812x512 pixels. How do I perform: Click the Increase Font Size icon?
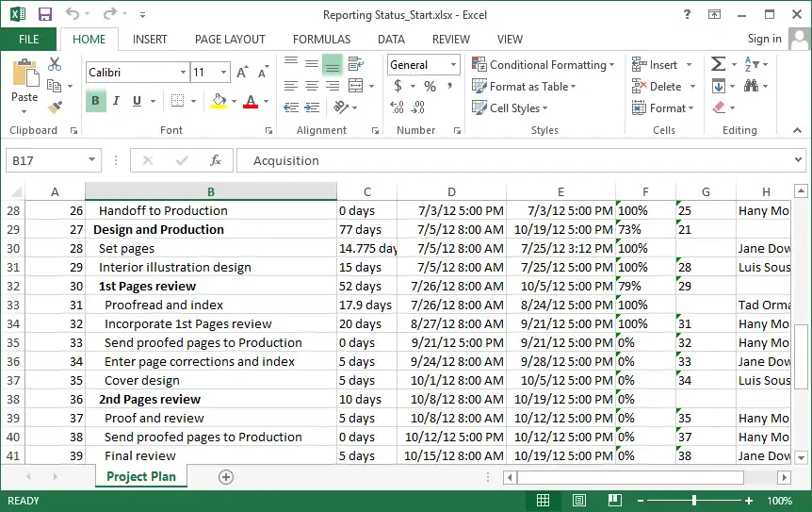point(243,73)
